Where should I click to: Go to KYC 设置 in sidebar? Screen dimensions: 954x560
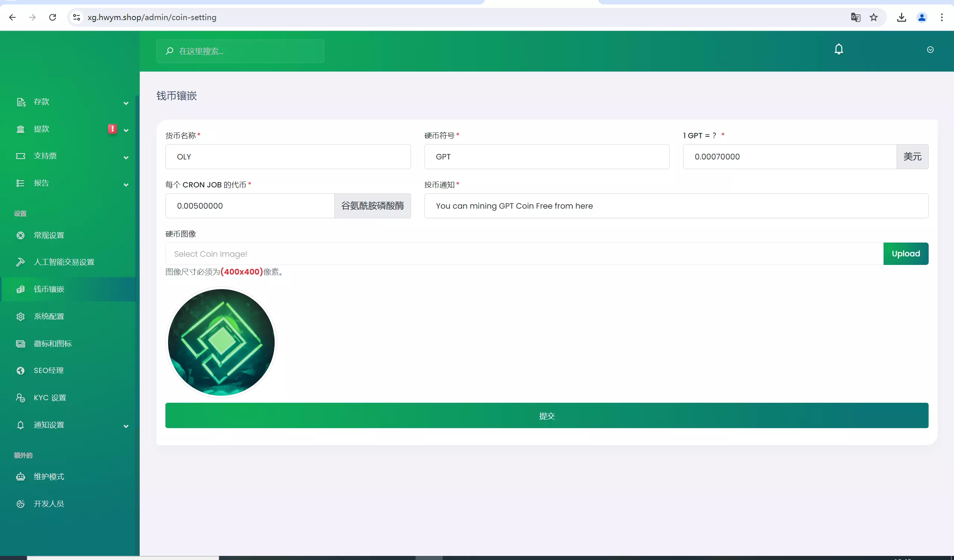click(50, 398)
